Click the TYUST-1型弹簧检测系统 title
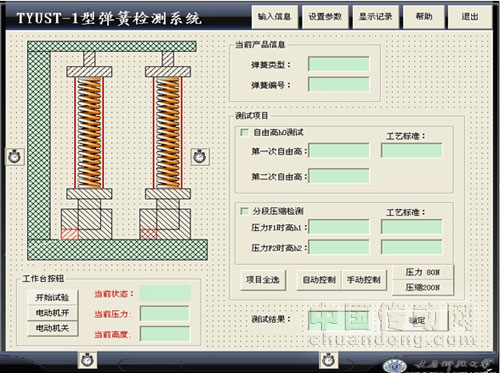The image size is (500, 373). pos(109,18)
